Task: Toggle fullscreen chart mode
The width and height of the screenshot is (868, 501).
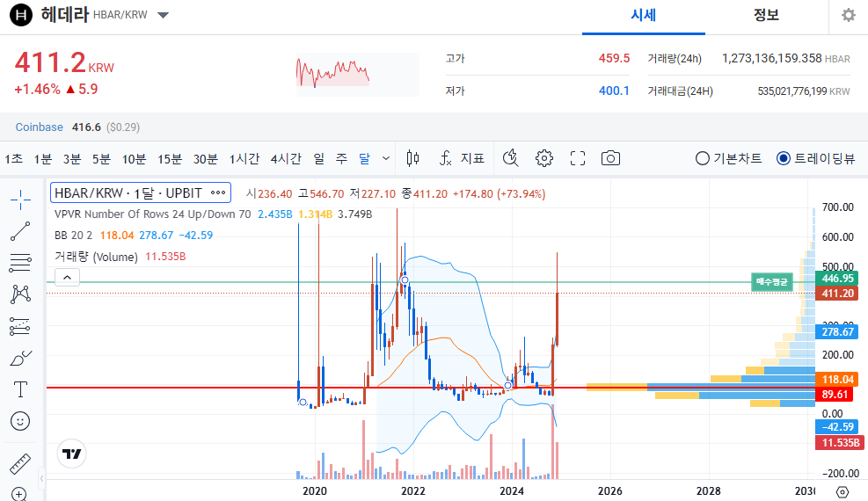Action: click(578, 159)
